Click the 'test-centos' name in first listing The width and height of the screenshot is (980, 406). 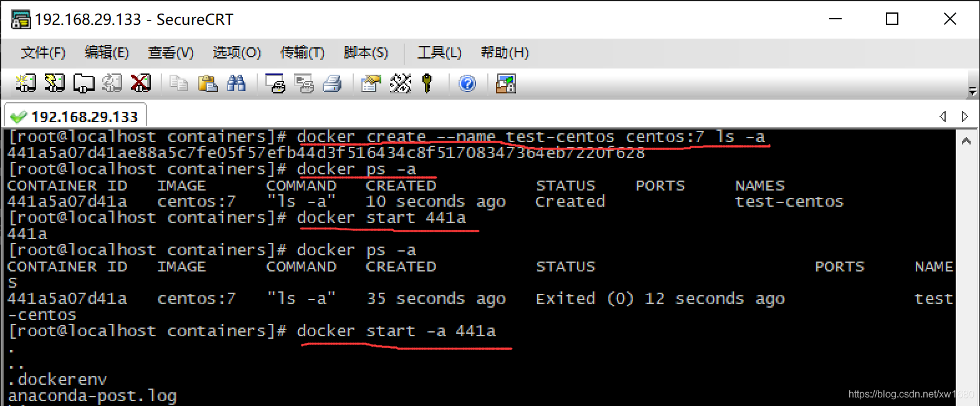pyautogui.click(x=789, y=201)
